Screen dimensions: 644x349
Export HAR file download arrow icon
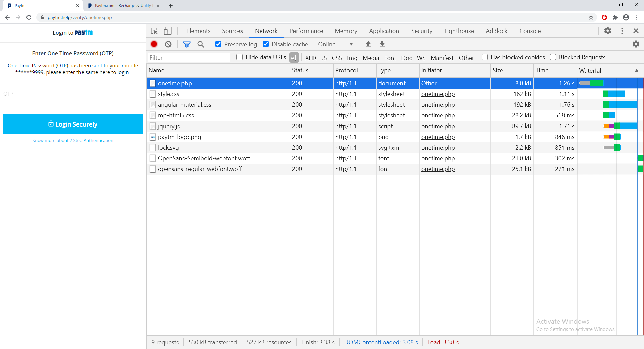[382, 44]
